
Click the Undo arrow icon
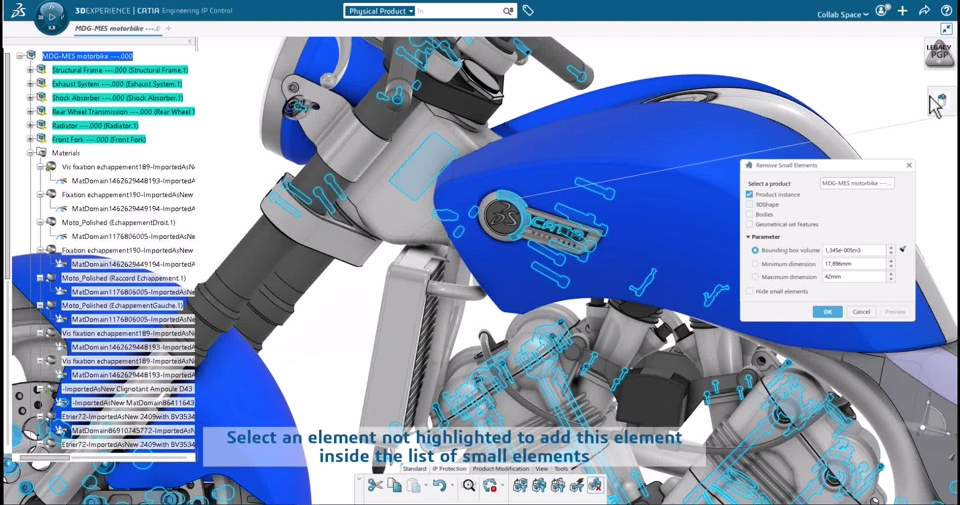(438, 485)
